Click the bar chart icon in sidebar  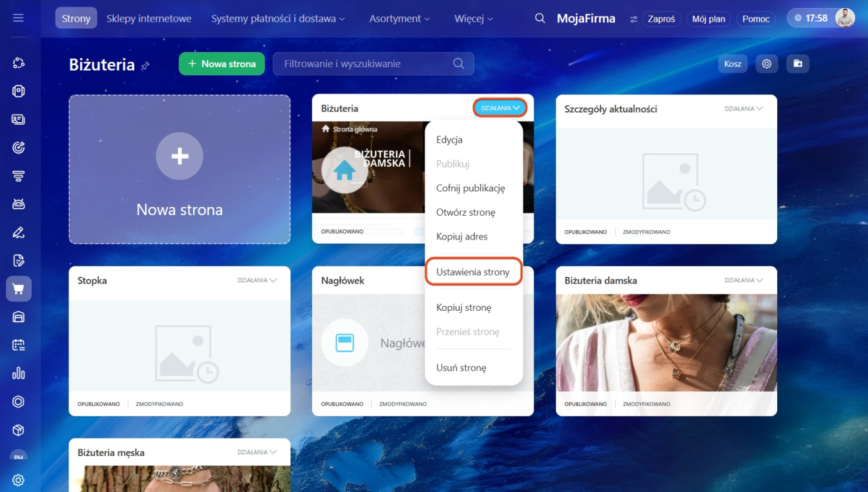(18, 373)
